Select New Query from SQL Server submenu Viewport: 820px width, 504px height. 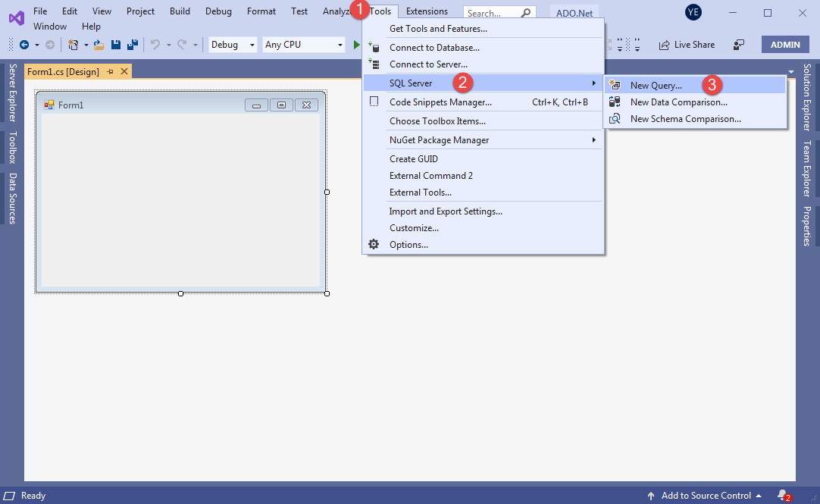tap(656, 86)
